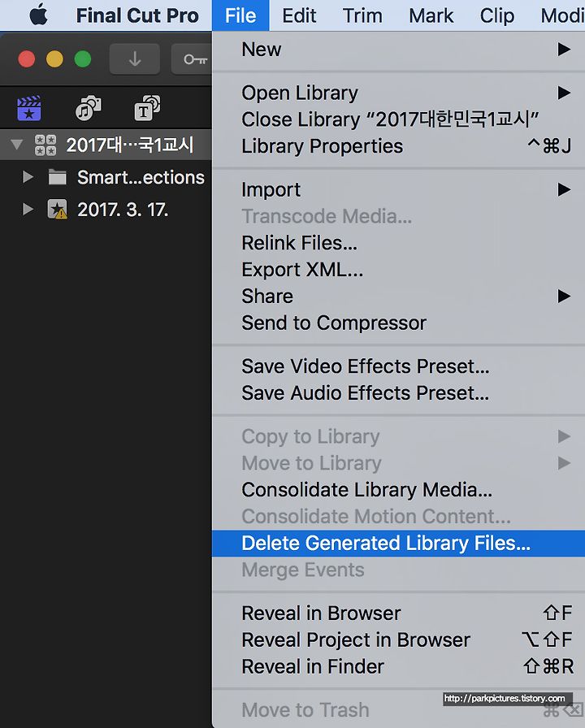Show the Photos and Audio sidebar

point(89,108)
